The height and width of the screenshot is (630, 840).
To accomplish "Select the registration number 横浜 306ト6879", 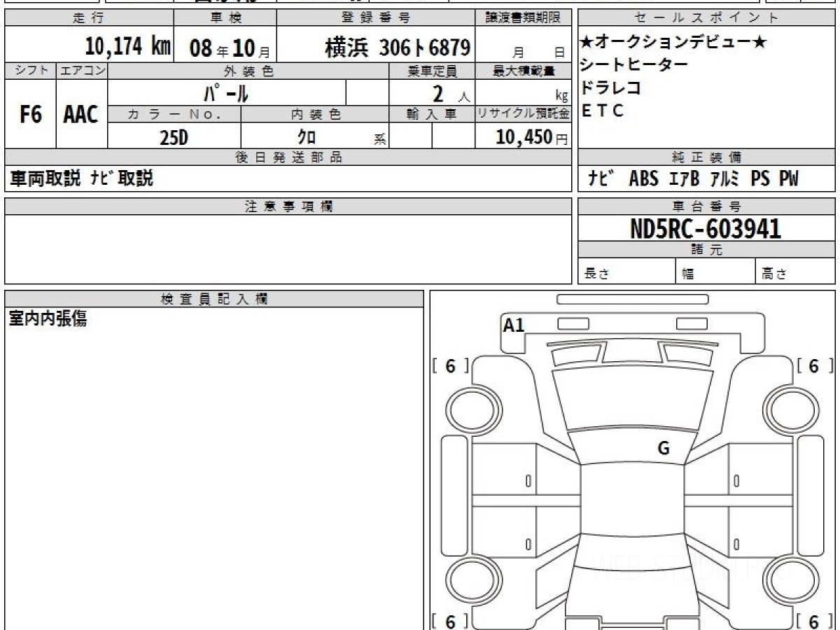I will 398,48.
